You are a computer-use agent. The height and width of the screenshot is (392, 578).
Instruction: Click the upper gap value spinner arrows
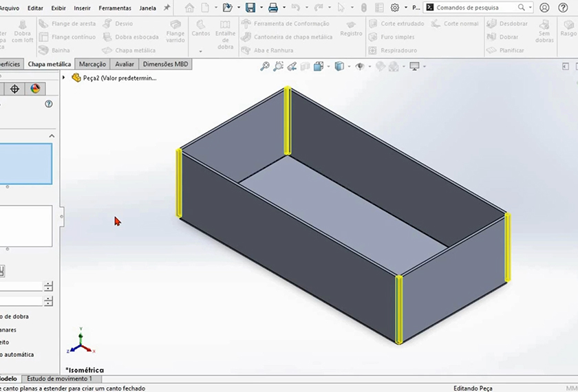(x=48, y=286)
